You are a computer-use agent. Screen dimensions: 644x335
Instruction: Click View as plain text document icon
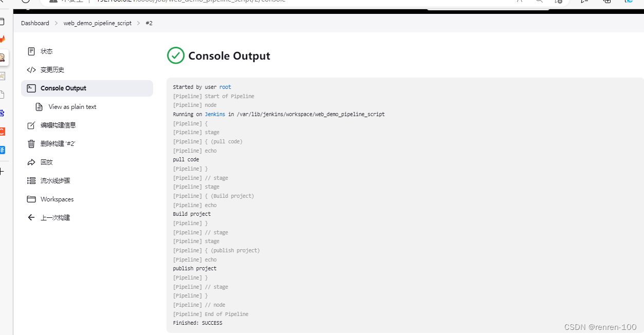pos(39,107)
